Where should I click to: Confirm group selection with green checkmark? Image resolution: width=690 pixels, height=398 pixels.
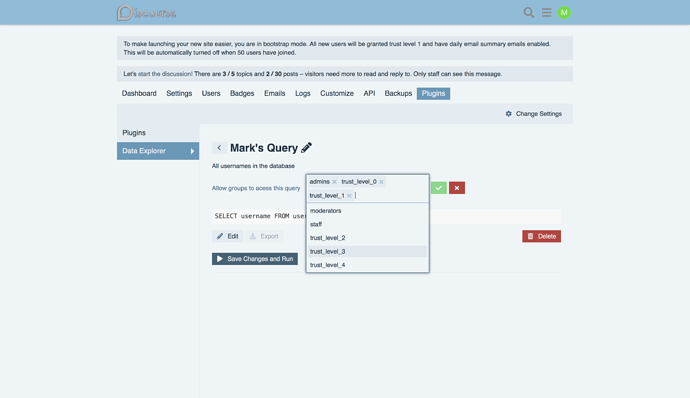click(x=439, y=188)
